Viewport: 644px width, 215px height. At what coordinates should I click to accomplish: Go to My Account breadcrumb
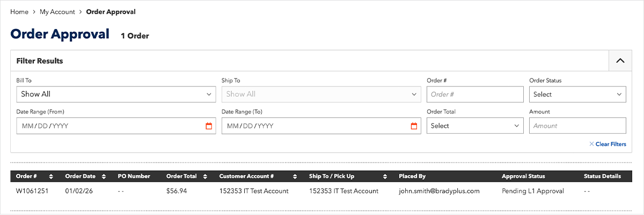[x=57, y=12]
